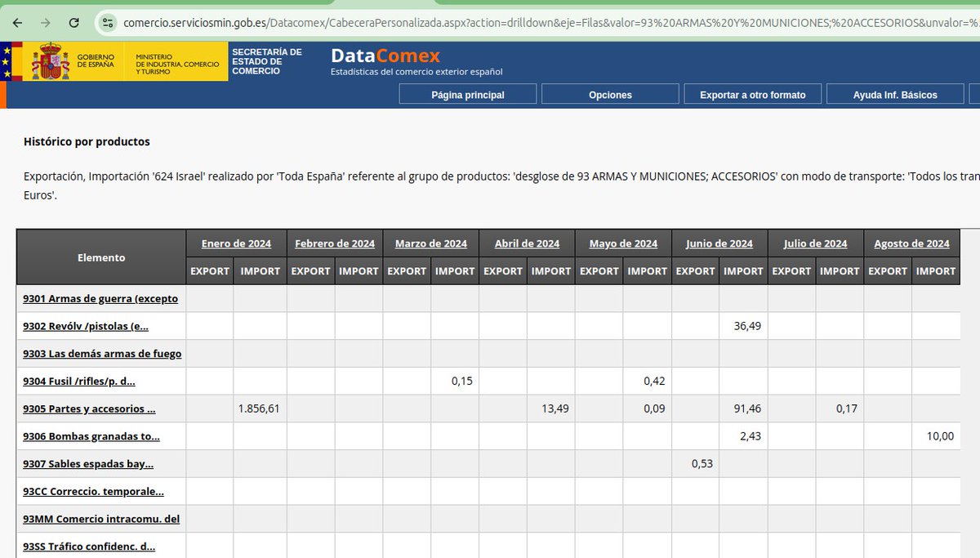This screenshot has height=558, width=980.
Task: Open 9301 Armas de guerra row link
Action: 100,298
